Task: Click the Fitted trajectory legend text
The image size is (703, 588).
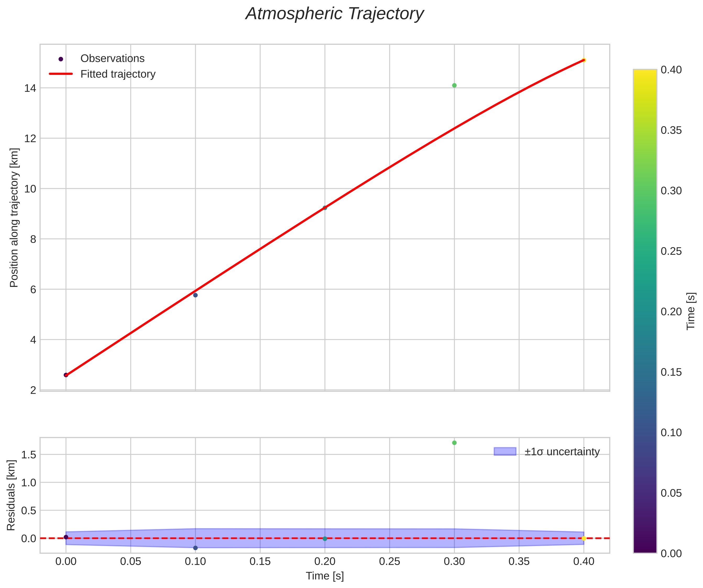Action: coord(118,74)
